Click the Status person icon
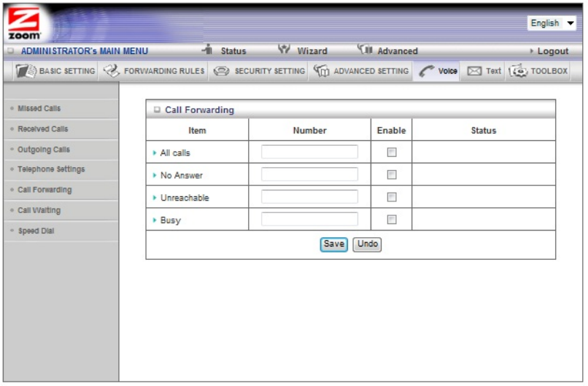 point(207,49)
